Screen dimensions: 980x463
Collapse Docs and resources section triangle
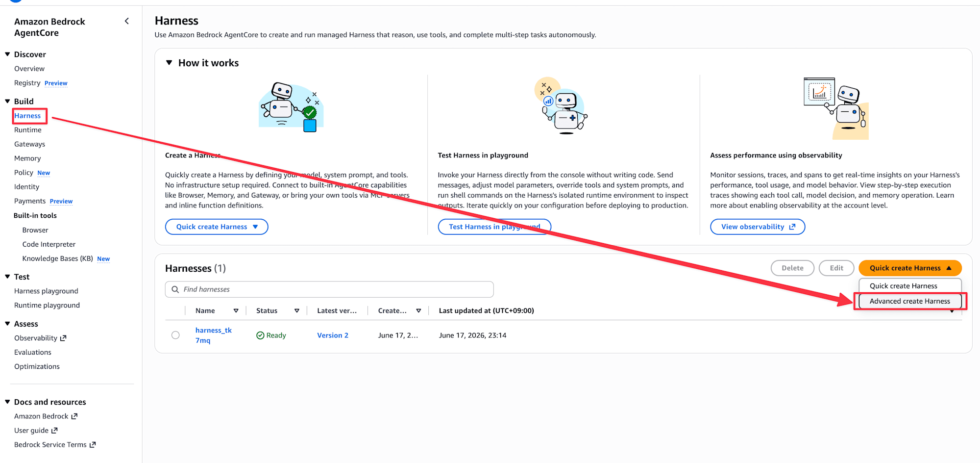coord(7,402)
